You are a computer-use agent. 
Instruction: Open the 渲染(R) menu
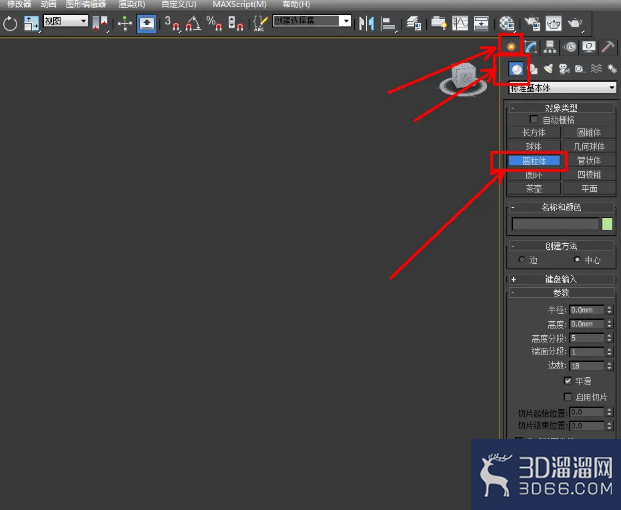pos(132,4)
